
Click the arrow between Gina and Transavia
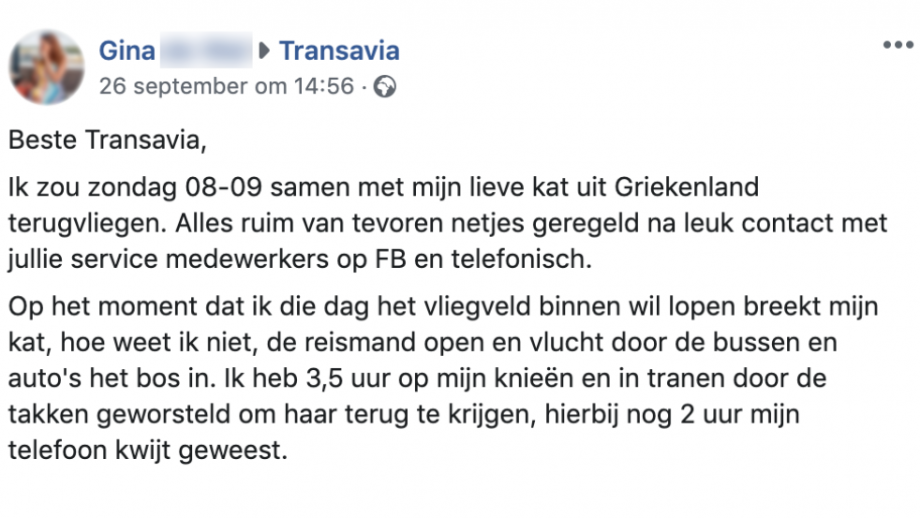click(264, 50)
